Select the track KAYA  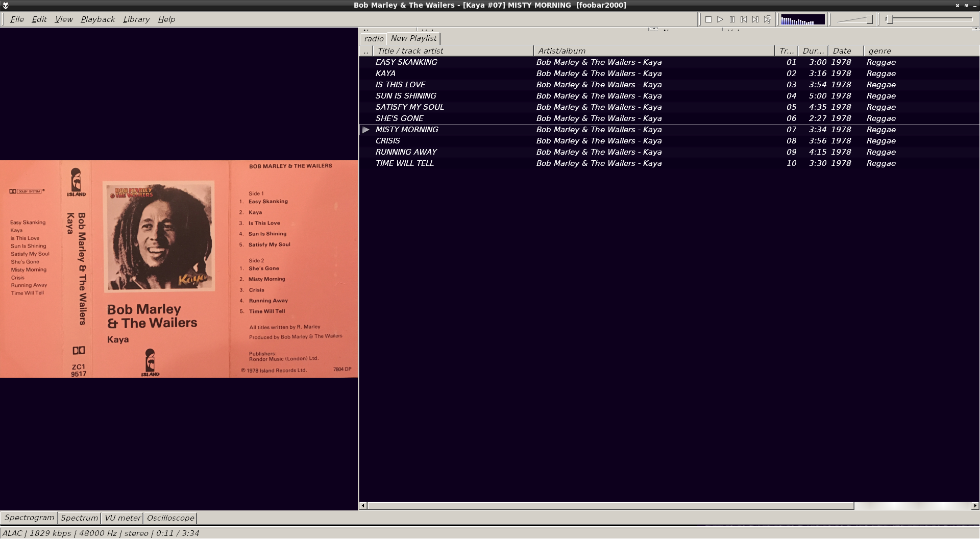coord(669,73)
